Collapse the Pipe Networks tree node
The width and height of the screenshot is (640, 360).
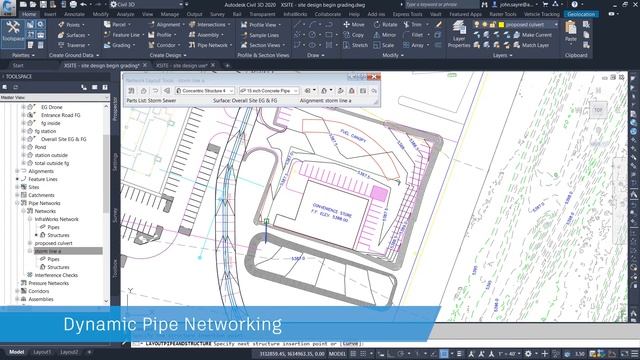tap(17, 203)
